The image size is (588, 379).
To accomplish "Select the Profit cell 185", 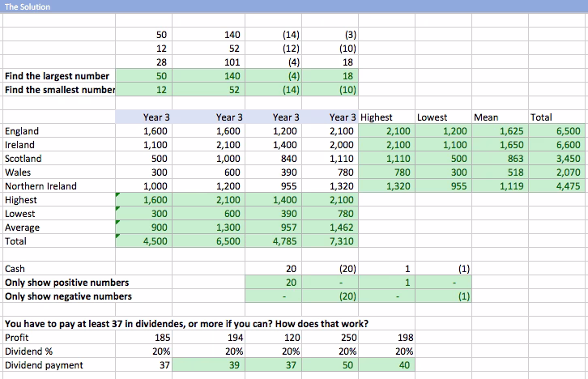I will (143, 338).
